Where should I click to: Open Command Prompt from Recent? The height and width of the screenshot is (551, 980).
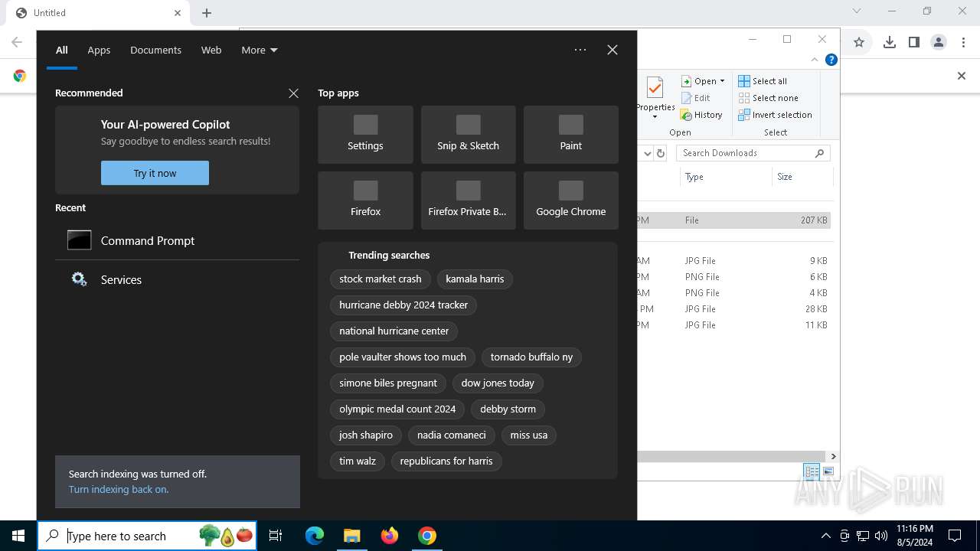click(x=177, y=240)
